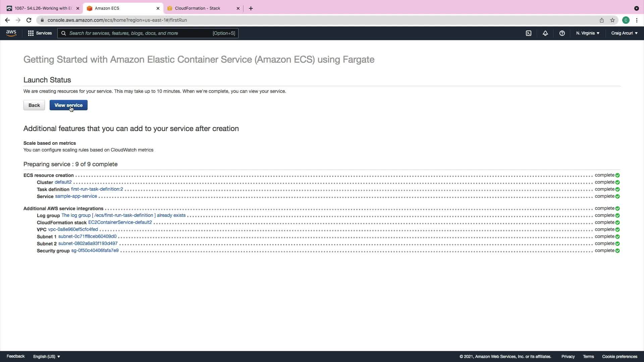Viewport: 644px width, 362px height.
Task: Expand the N. Virginia region dropdown
Action: tap(588, 33)
